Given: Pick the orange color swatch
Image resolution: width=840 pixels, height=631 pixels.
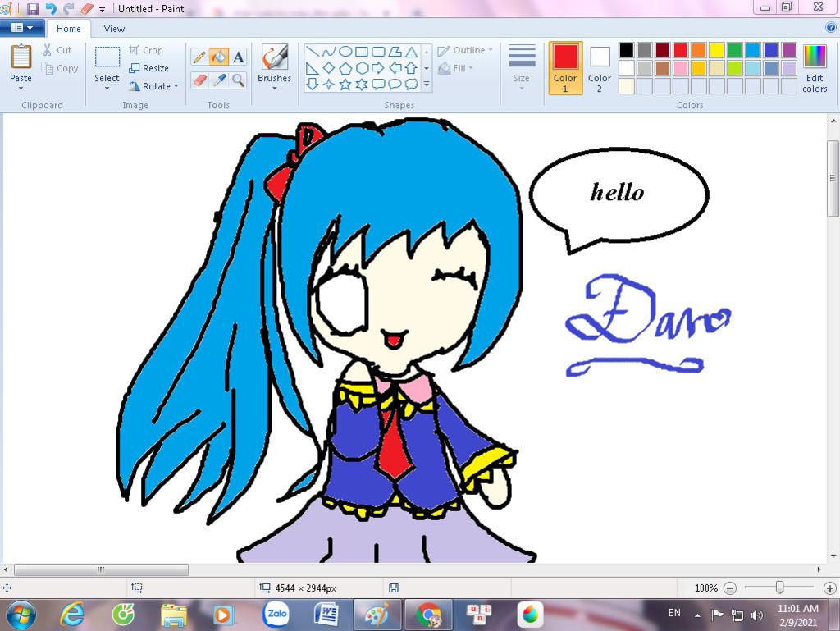Looking at the screenshot, I should (x=699, y=50).
